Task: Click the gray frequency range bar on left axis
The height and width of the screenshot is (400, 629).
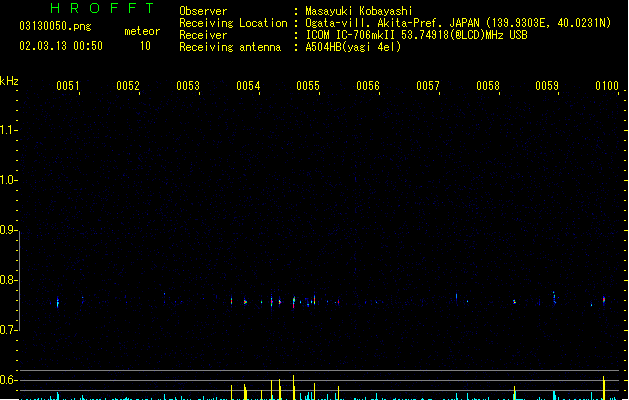Action: pyautogui.click(x=19, y=281)
